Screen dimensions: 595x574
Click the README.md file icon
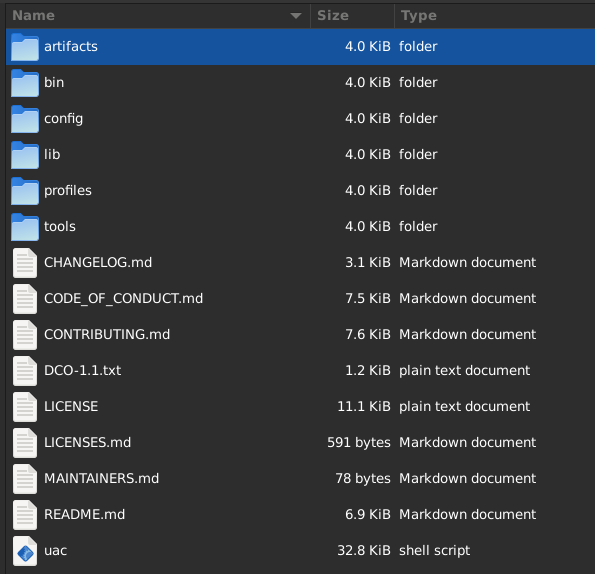[25, 515]
